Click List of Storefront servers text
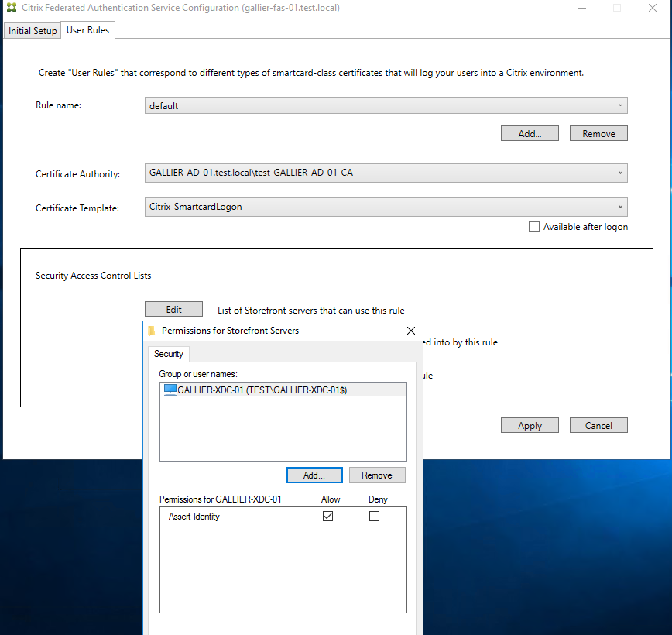 coord(310,311)
